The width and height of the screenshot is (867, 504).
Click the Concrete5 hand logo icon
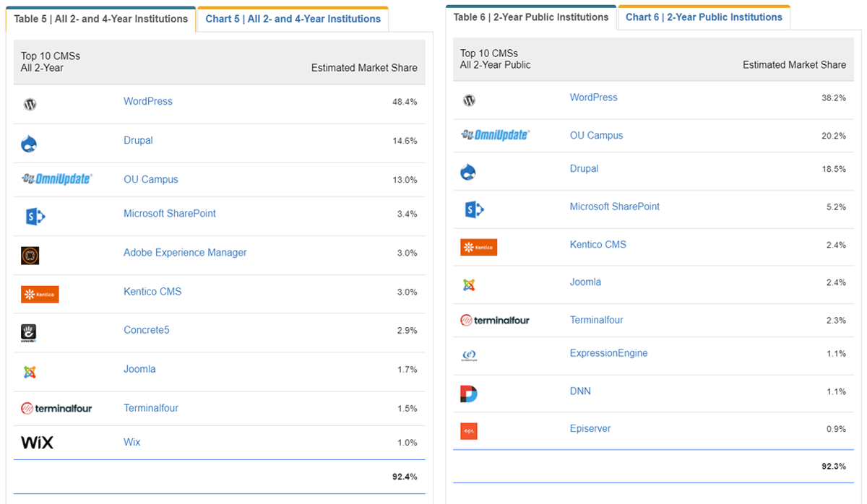point(29,332)
